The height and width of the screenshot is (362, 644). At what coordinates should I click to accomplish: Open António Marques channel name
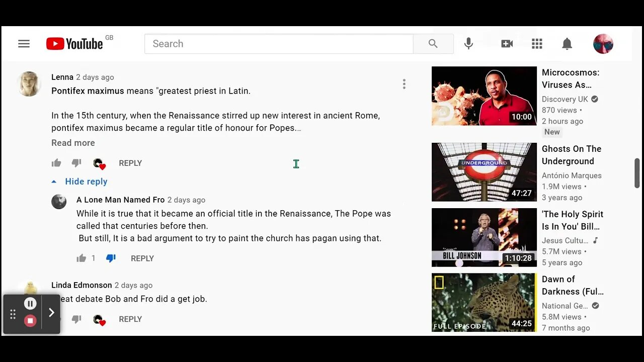coord(572,175)
